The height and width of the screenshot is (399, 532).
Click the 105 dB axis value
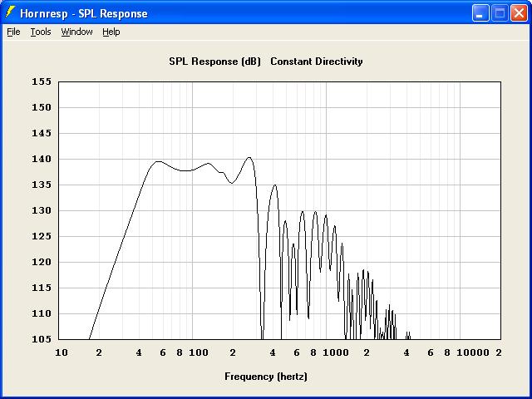(42, 339)
